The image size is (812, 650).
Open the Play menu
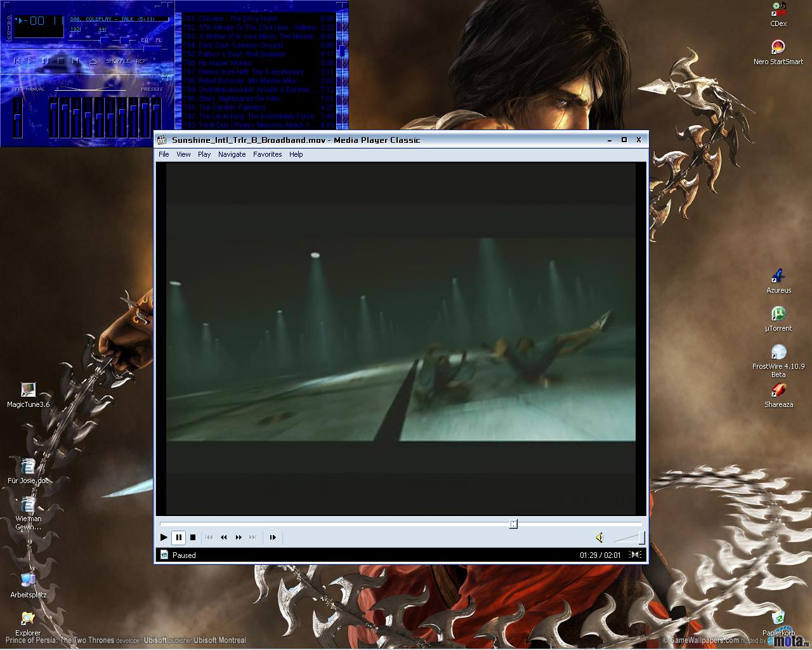tap(204, 154)
